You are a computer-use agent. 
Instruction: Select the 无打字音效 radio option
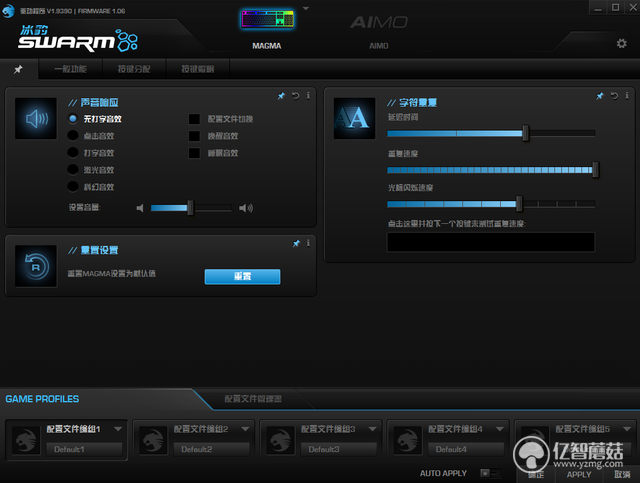click(73, 119)
